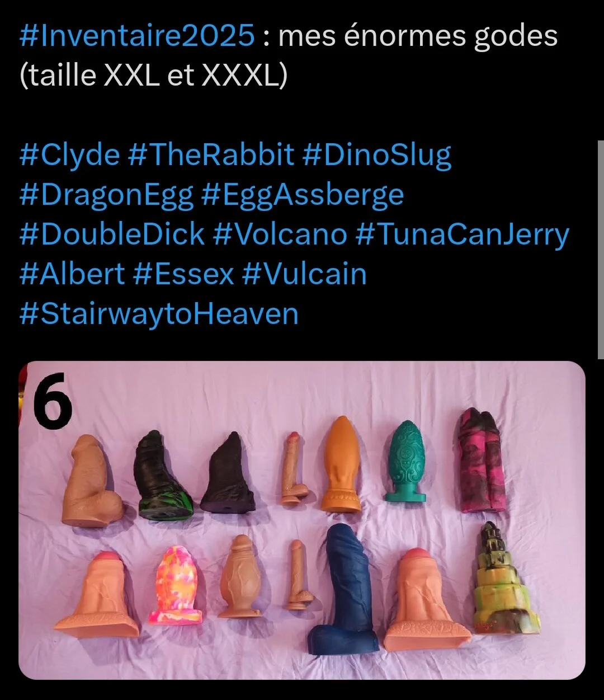
Task: Tap the #DinoSlug hashtag
Action: pyautogui.click(x=377, y=156)
